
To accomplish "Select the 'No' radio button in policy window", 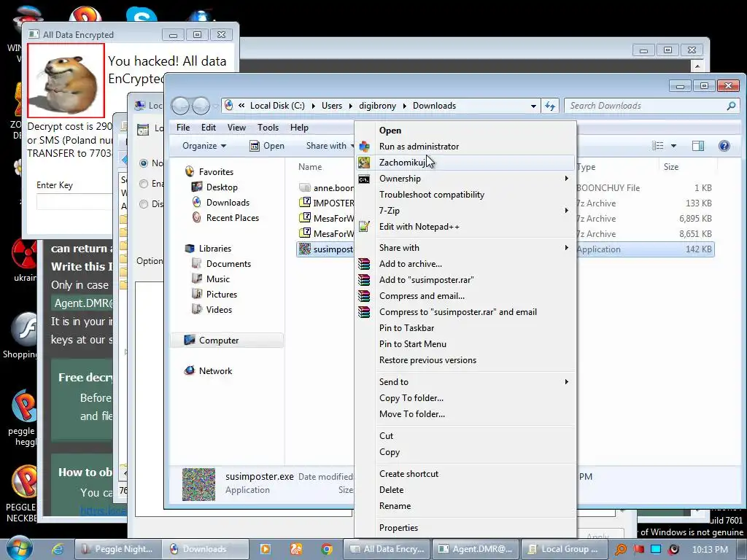I will click(144, 163).
